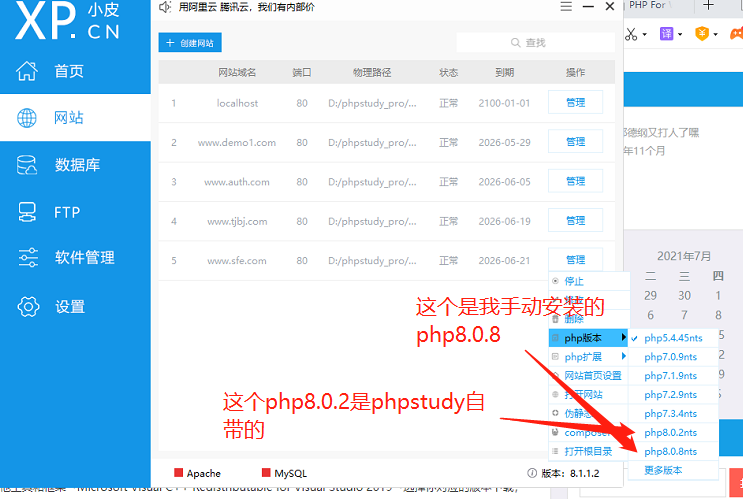Click the 到期 column header
This screenshot has height=499, width=743.
click(505, 73)
